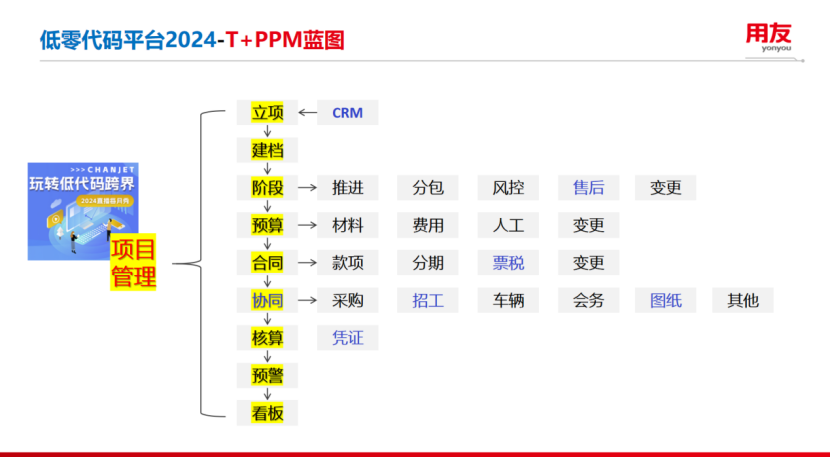Select the 看板 step box
The image size is (831, 457).
click(267, 413)
